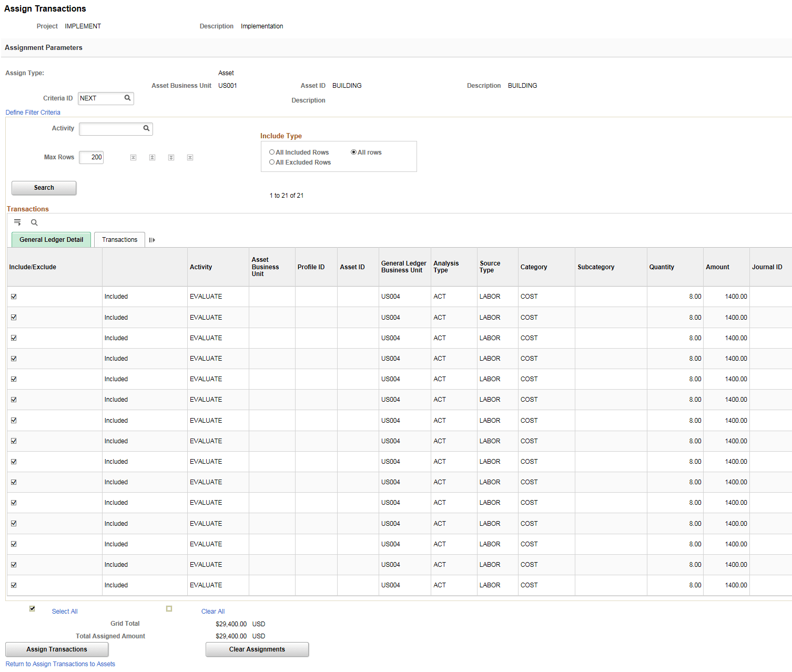
Task: Show the next chunk of rows
Action: tap(171, 157)
